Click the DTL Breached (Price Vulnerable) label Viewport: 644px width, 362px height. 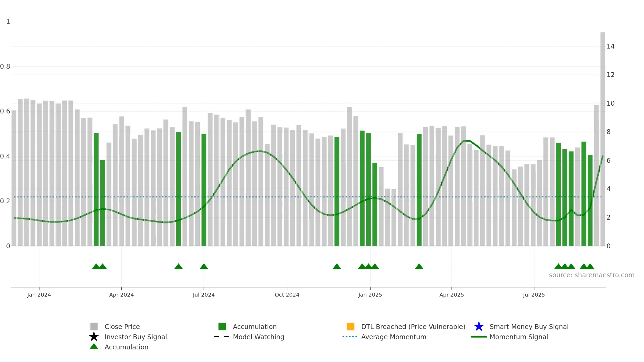coord(413,327)
